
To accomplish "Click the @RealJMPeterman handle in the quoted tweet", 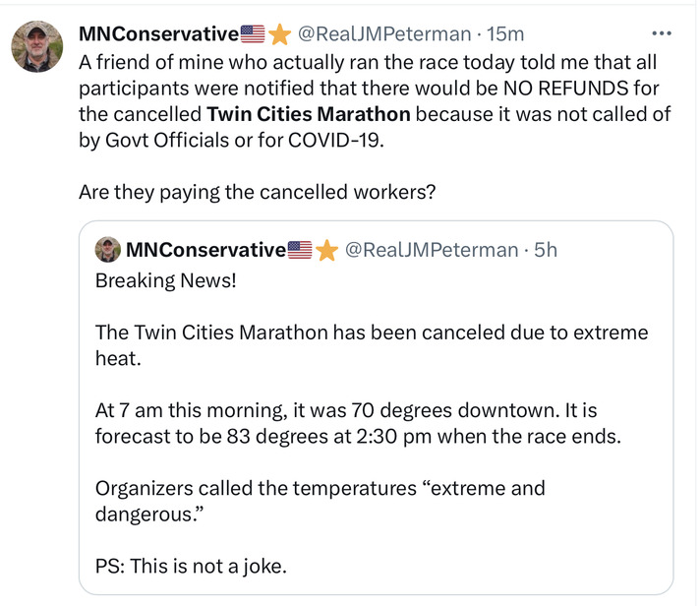I will [431, 250].
